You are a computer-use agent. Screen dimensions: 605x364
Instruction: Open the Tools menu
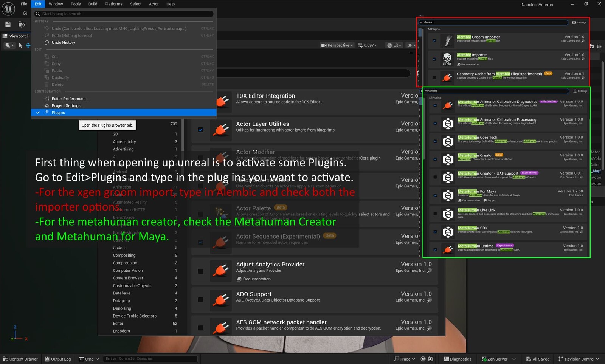point(76,4)
